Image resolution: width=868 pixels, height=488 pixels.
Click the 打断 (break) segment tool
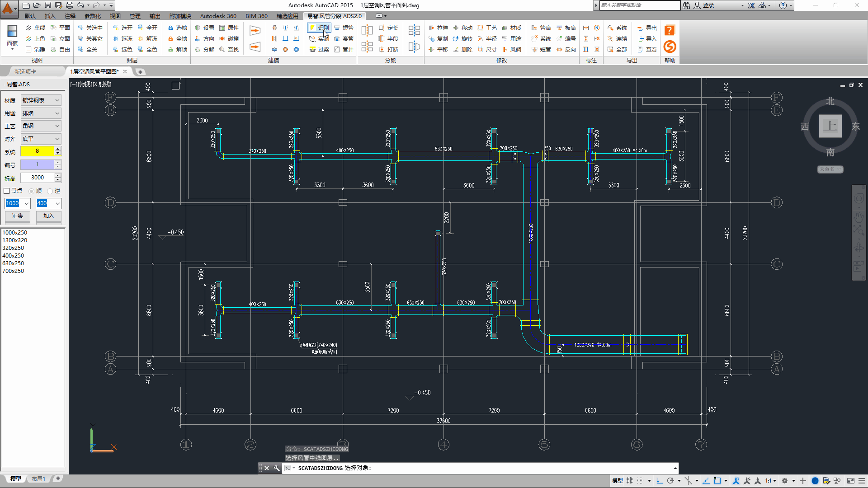point(388,50)
